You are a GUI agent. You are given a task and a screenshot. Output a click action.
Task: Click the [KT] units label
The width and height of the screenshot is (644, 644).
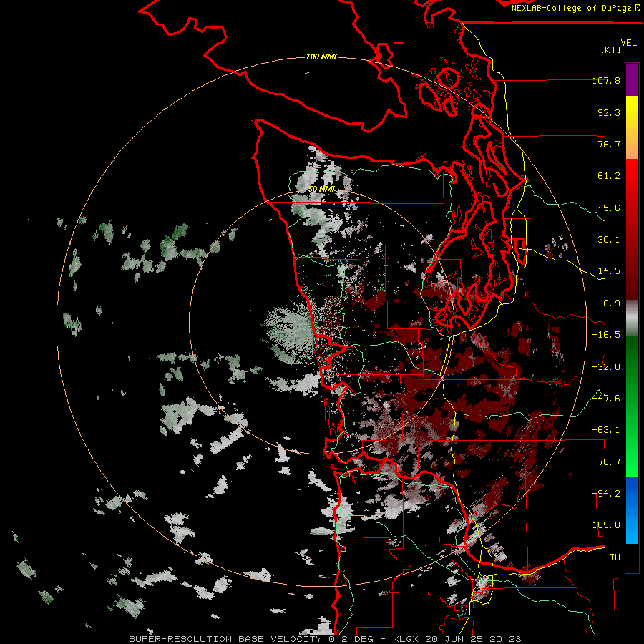pyautogui.click(x=611, y=49)
